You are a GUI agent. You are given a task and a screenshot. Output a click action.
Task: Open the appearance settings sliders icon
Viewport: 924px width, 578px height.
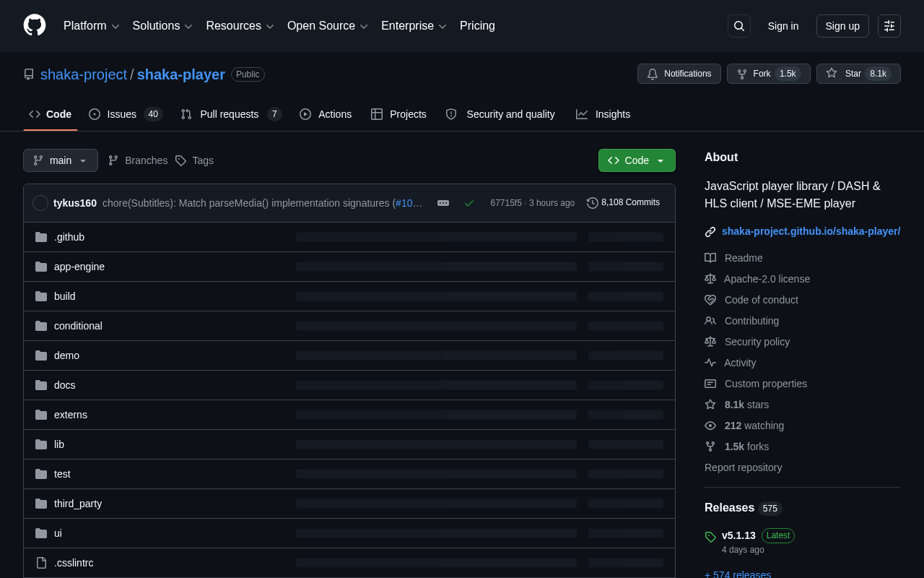[889, 26]
